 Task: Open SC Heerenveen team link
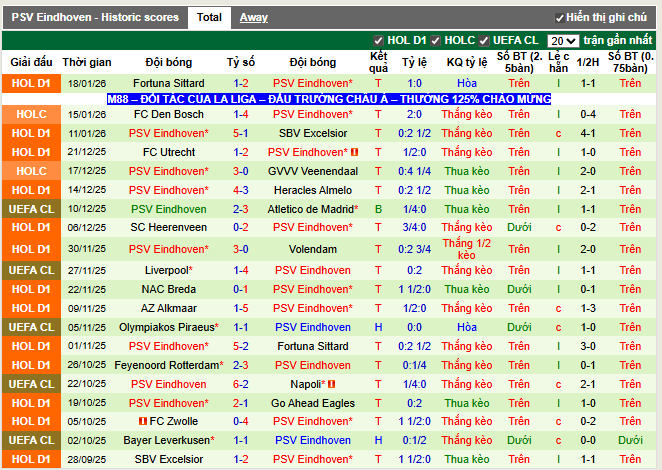click(168, 227)
